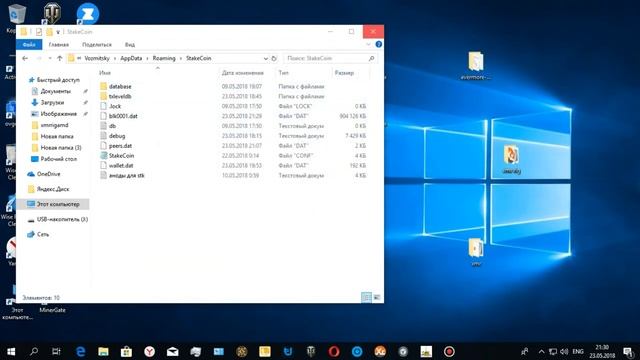Open the volume control in tray
The image size is (640, 360).
point(564,351)
